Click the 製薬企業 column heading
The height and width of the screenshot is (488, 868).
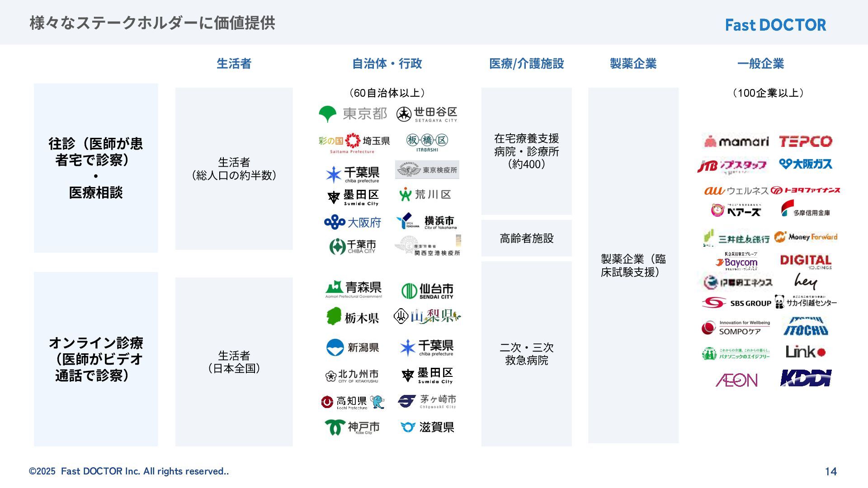pos(633,64)
